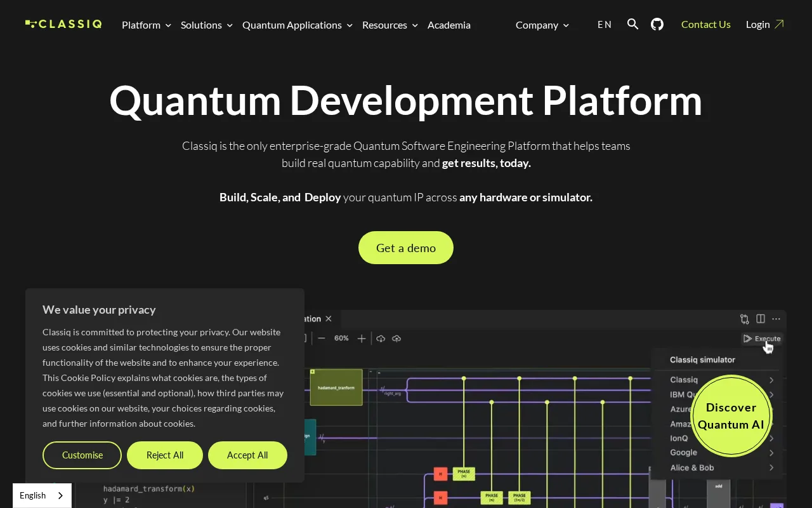
Task: Accept all cookies
Action: [x=247, y=455]
